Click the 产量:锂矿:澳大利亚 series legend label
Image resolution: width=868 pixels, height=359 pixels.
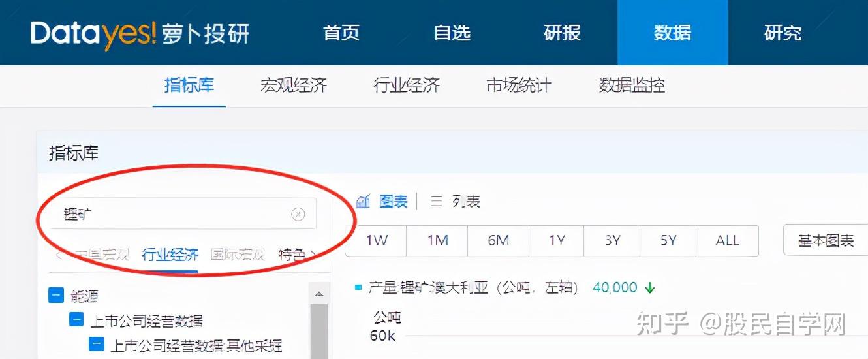474,287
